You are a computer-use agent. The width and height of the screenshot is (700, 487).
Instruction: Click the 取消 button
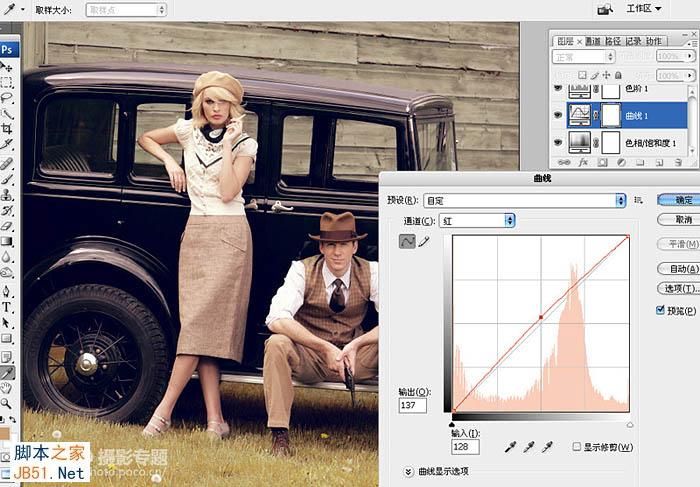679,219
